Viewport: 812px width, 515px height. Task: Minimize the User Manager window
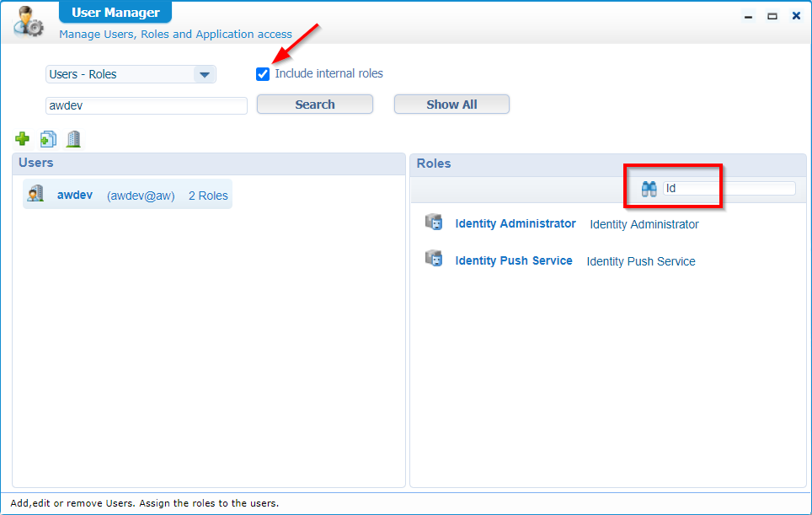[748, 17]
